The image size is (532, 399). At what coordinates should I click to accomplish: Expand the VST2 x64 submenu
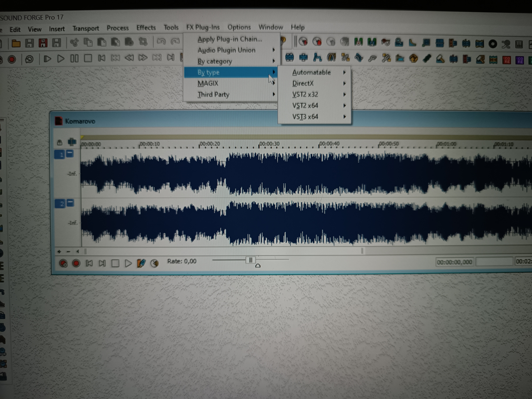pos(315,106)
